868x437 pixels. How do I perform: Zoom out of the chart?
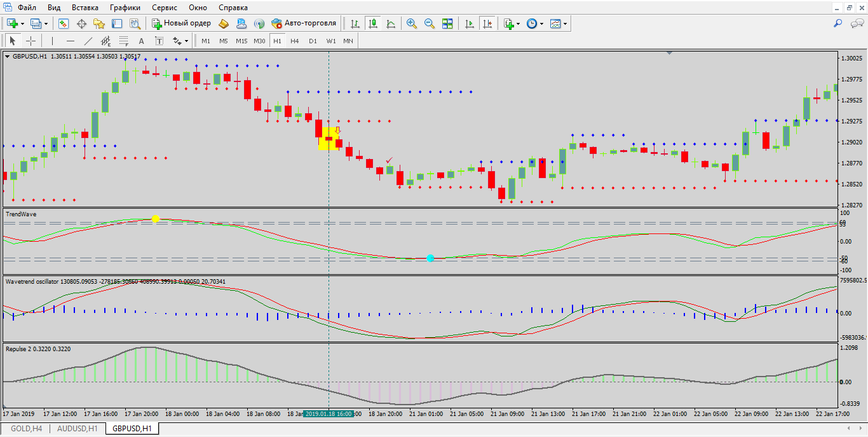click(x=430, y=24)
